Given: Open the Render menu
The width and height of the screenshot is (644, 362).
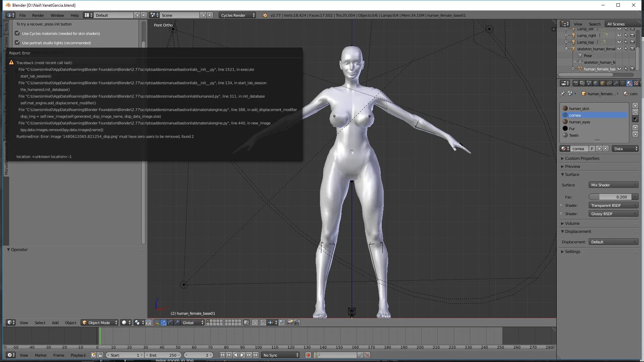Looking at the screenshot, I should click(x=38, y=15).
